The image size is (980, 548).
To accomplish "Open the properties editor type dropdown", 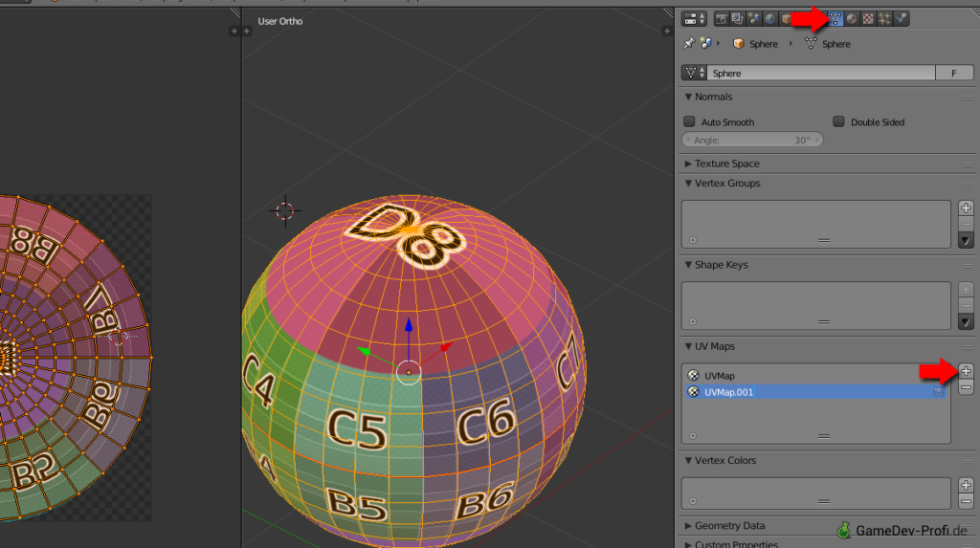I will pyautogui.click(x=694, y=18).
